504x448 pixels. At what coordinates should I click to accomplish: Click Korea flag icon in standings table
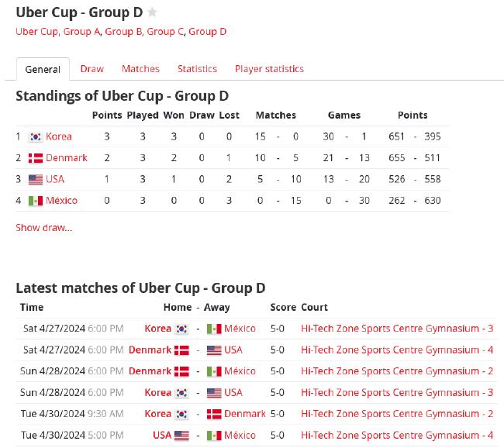click(x=36, y=137)
